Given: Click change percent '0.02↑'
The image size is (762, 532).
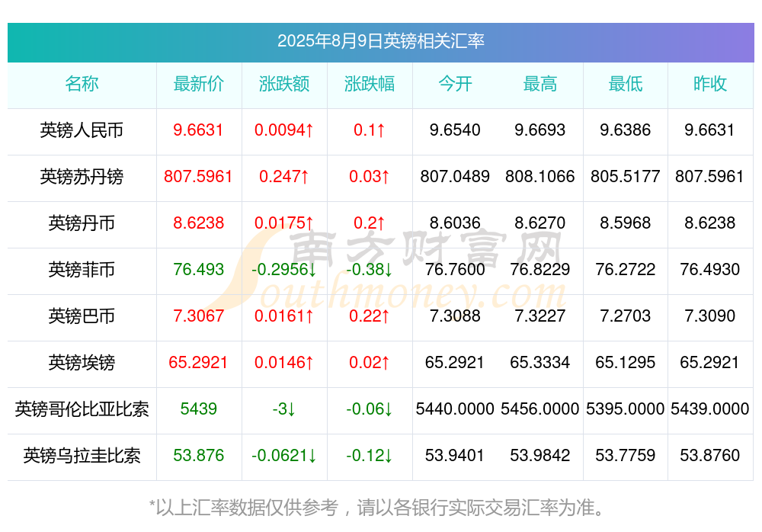Looking at the screenshot, I should (x=370, y=363).
